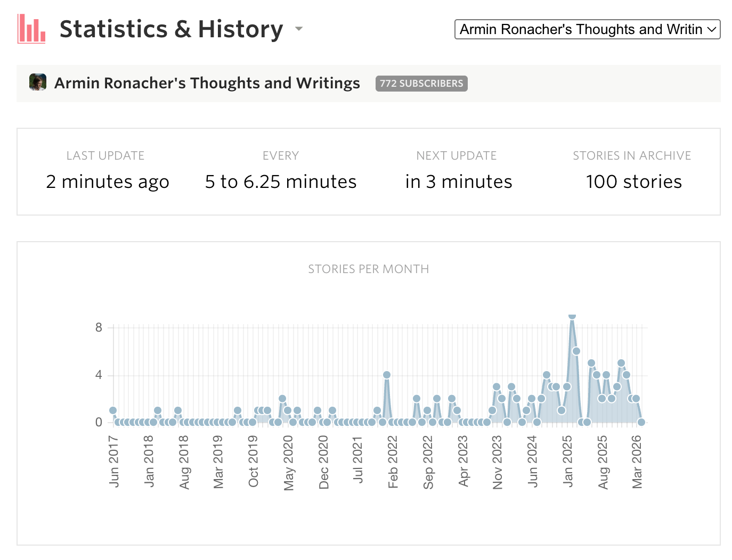This screenshot has height=560, width=732.
Task: Click the highest chart peak data point
Action: pos(572,316)
